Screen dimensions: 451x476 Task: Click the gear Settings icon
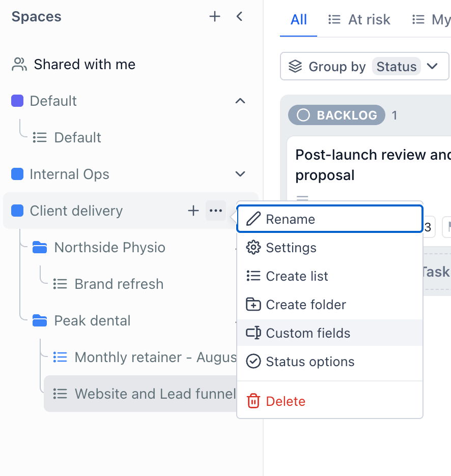(253, 248)
